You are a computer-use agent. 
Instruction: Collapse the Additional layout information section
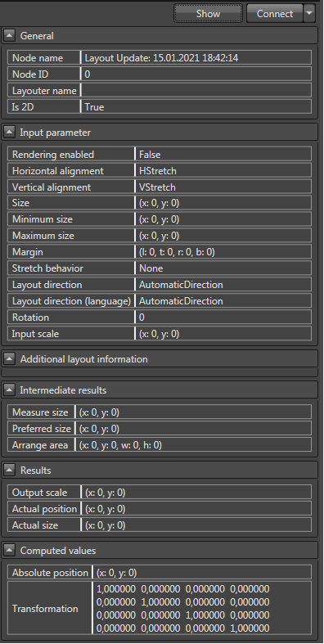(10, 359)
